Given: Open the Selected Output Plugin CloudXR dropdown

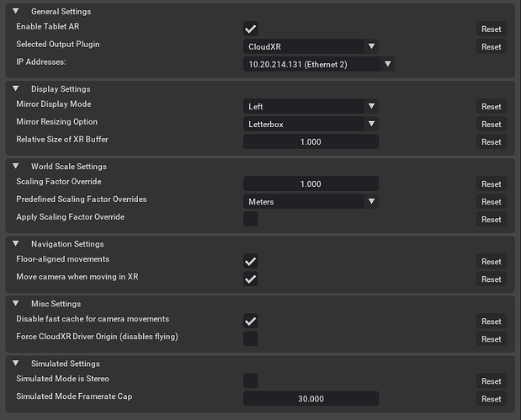Looking at the screenshot, I should point(311,46).
